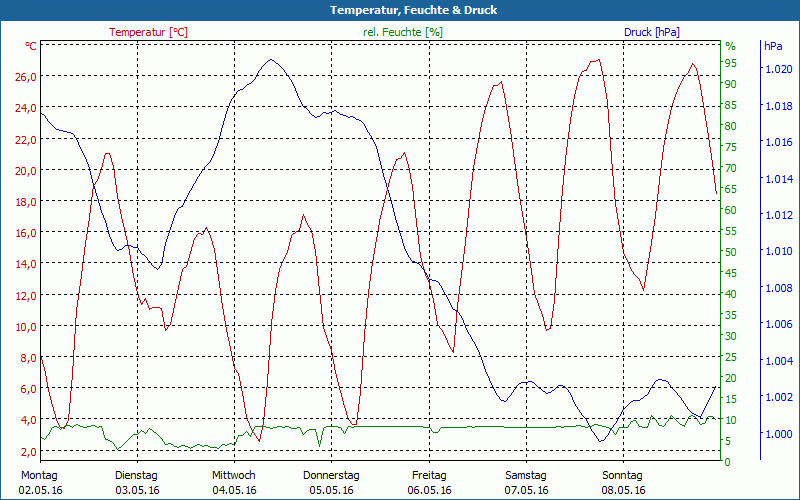800x500 pixels.
Task: Select the green "rel. Feuchte [%]" legend label
Action: point(403,32)
